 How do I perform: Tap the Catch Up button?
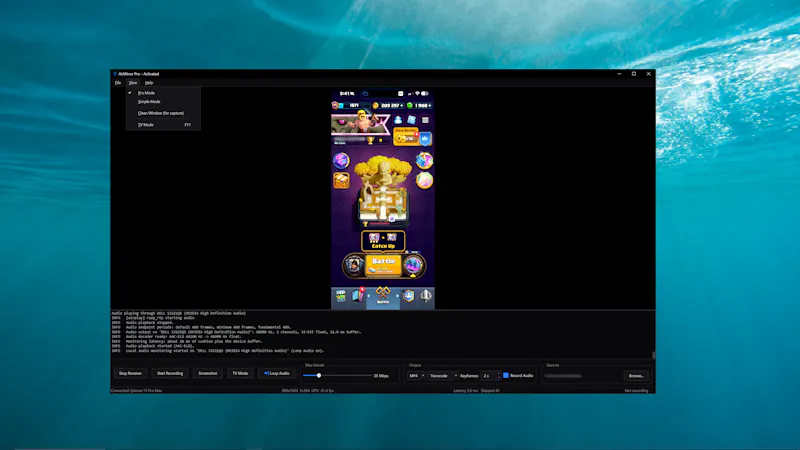coord(383,241)
